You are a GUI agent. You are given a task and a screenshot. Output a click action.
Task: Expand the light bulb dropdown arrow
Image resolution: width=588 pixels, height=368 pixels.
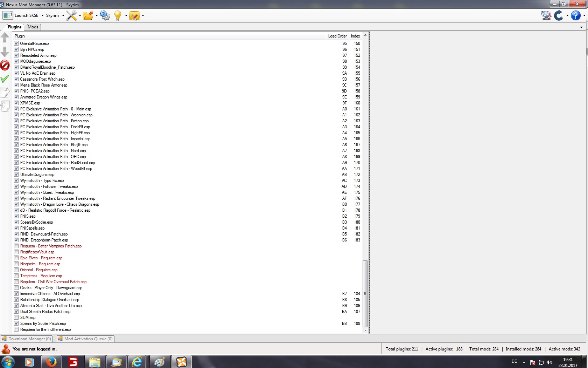point(126,16)
